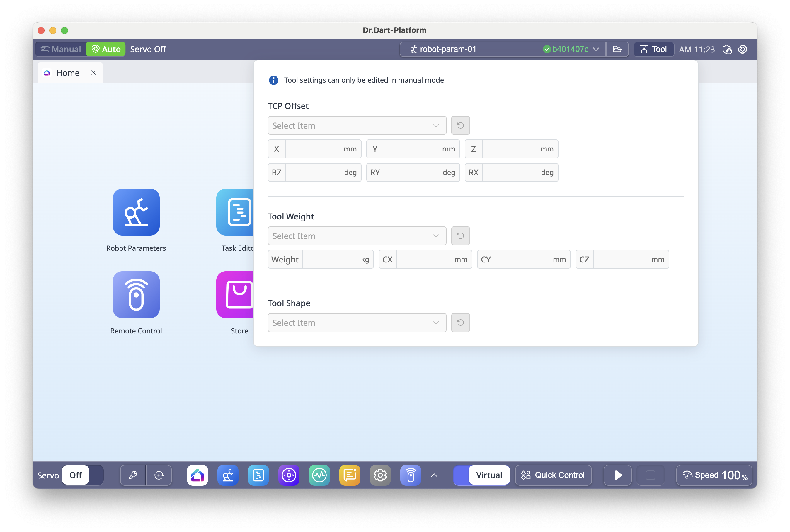This screenshot has width=790, height=532.
Task: Expand the TCP Offset Select Item dropdown
Action: click(x=357, y=126)
